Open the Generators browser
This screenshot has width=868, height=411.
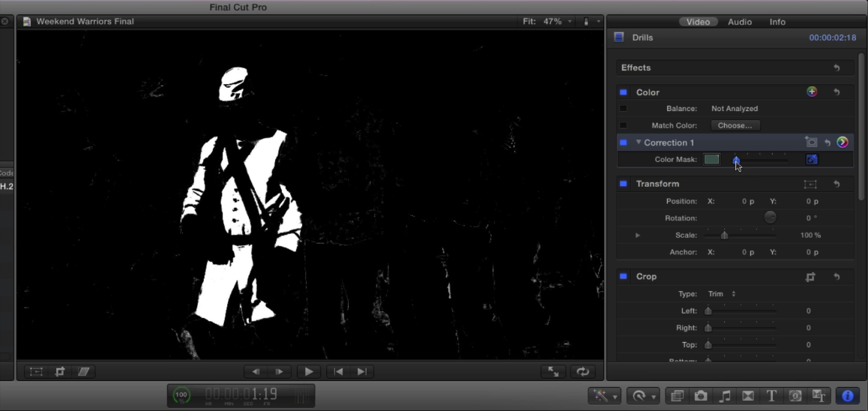pyautogui.click(x=795, y=396)
